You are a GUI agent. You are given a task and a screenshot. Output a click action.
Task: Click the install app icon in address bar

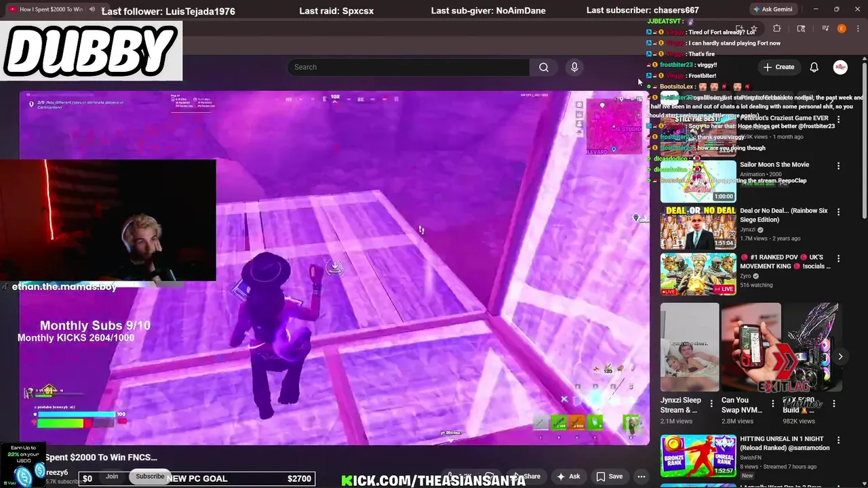click(739, 28)
